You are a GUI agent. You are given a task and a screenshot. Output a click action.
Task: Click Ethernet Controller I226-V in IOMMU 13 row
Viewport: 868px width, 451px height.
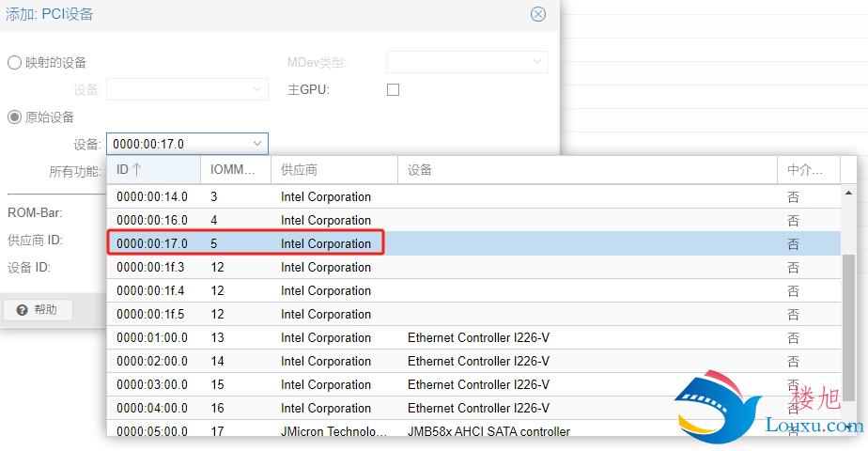point(478,337)
